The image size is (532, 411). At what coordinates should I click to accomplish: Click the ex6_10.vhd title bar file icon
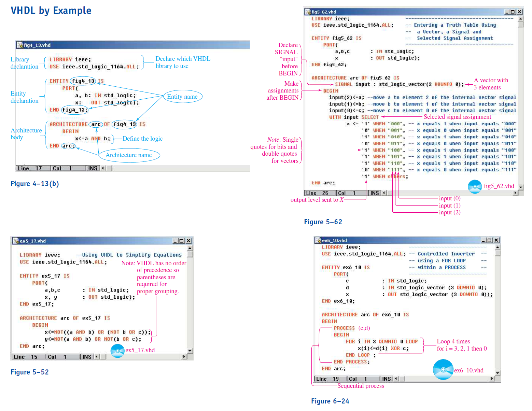(x=318, y=240)
